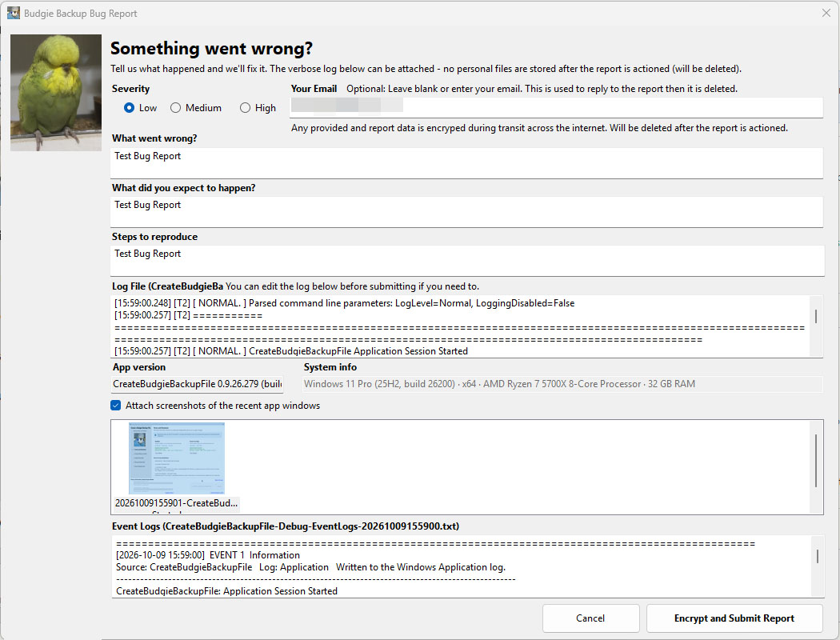840x640 pixels.
Task: Click the 'Steps to reproduce' label
Action: [x=154, y=237]
